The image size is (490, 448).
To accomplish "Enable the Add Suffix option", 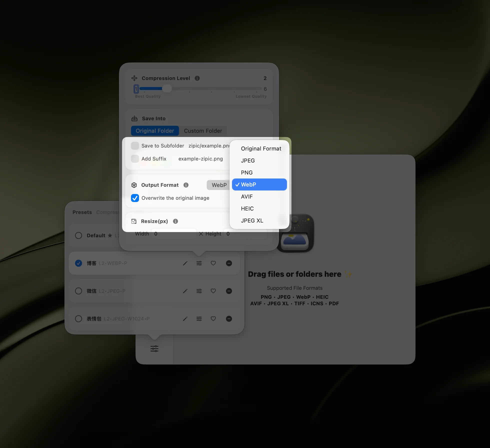I will point(135,158).
